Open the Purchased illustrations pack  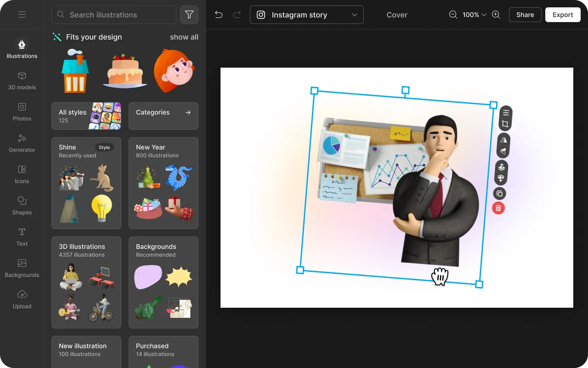click(x=164, y=352)
